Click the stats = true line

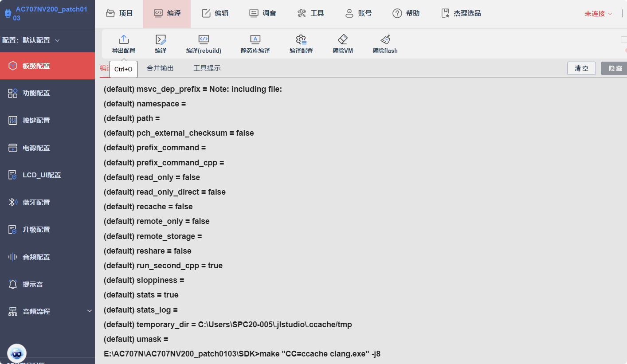pyautogui.click(x=141, y=295)
